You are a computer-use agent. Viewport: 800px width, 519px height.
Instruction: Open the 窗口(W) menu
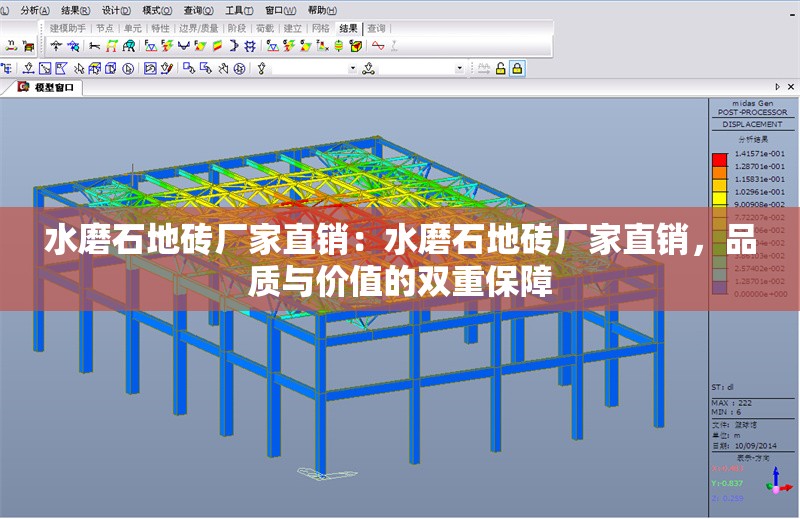tap(281, 10)
